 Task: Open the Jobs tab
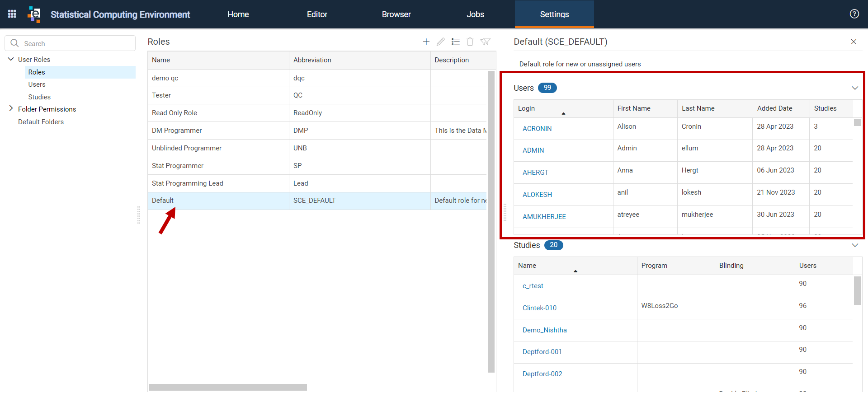pyautogui.click(x=475, y=14)
